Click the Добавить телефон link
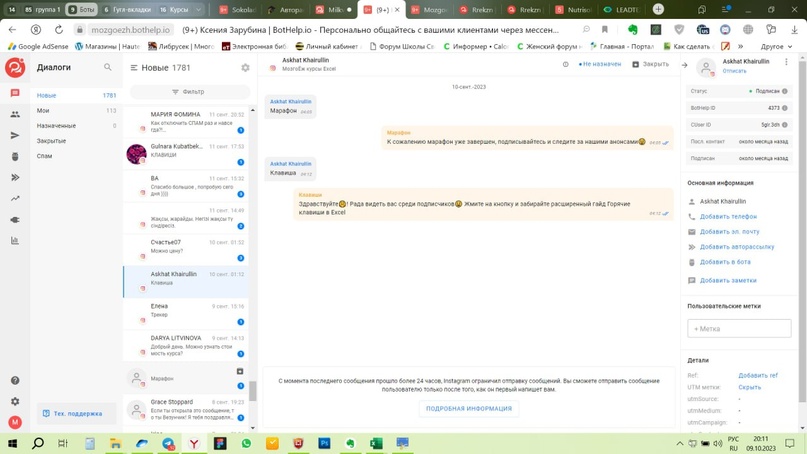 (728, 217)
